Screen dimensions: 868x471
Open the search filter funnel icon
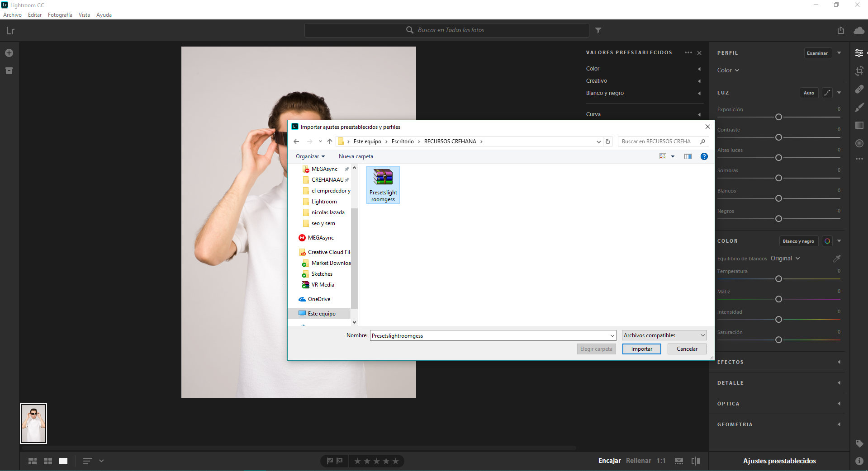pos(598,30)
